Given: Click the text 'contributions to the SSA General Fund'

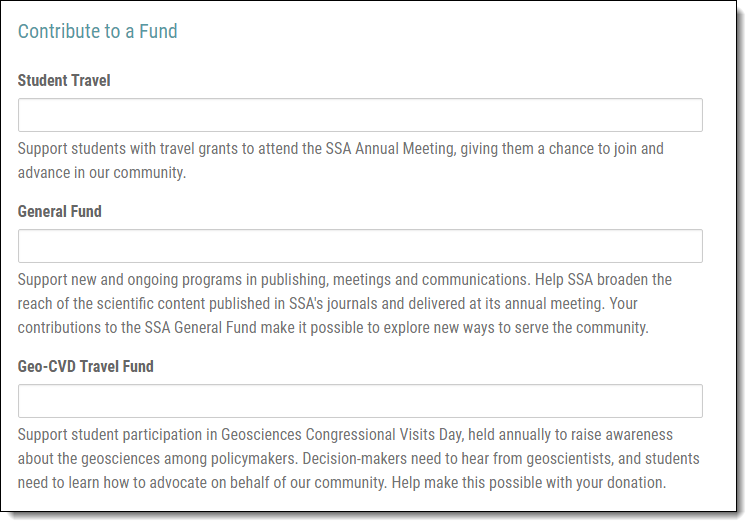Looking at the screenshot, I should pyautogui.click(x=138, y=328).
